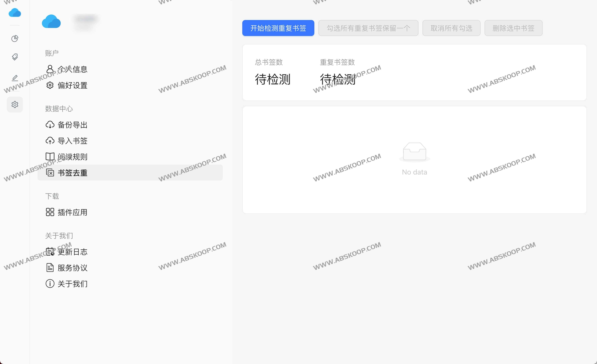Open 阅读规则 via the book icon
The height and width of the screenshot is (364, 597).
[50, 157]
